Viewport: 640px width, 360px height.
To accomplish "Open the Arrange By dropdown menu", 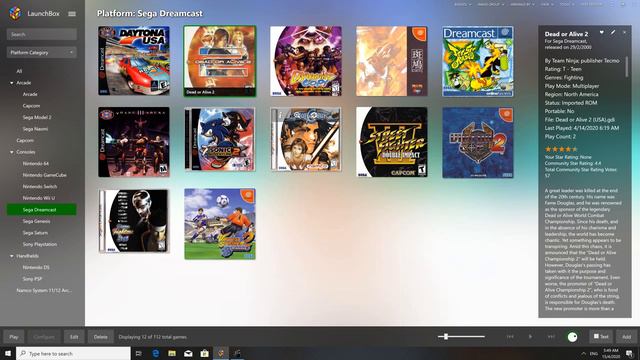I will coord(522,4).
